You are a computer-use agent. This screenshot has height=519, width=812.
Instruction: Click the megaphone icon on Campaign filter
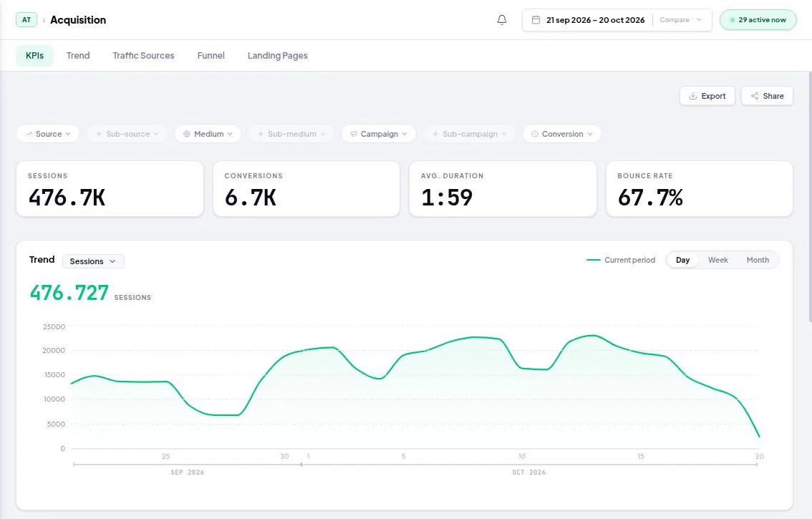click(354, 134)
